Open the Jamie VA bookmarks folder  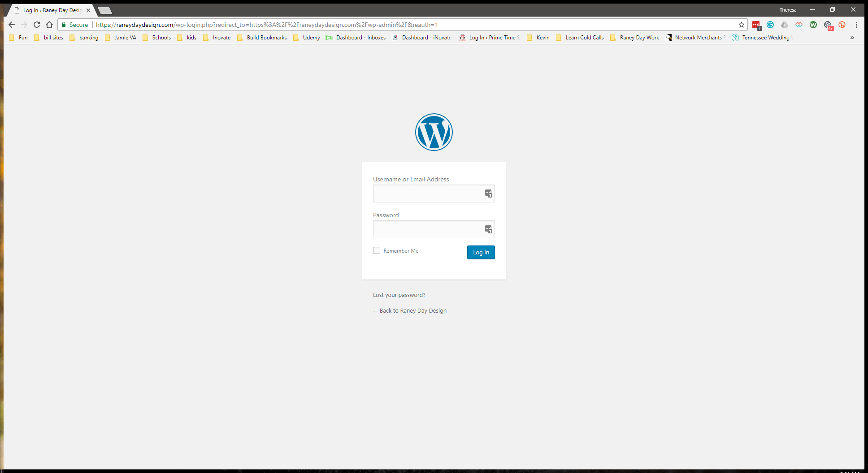click(x=120, y=38)
